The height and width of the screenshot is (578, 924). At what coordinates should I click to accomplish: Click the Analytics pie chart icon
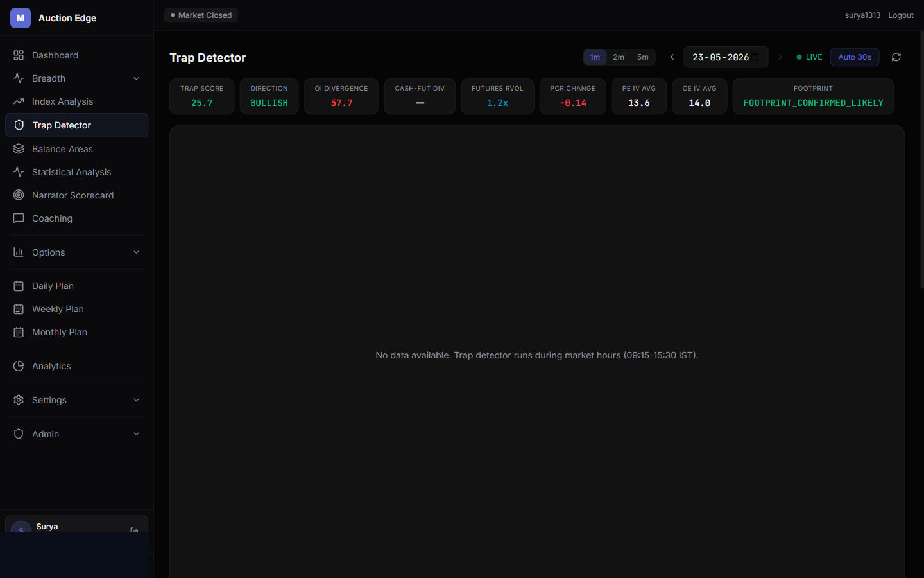pos(19,366)
